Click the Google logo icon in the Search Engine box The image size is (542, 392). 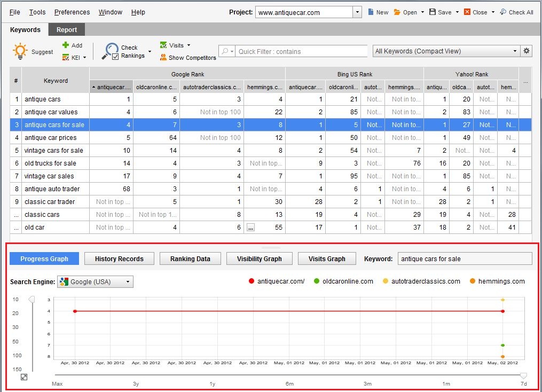[64, 282]
